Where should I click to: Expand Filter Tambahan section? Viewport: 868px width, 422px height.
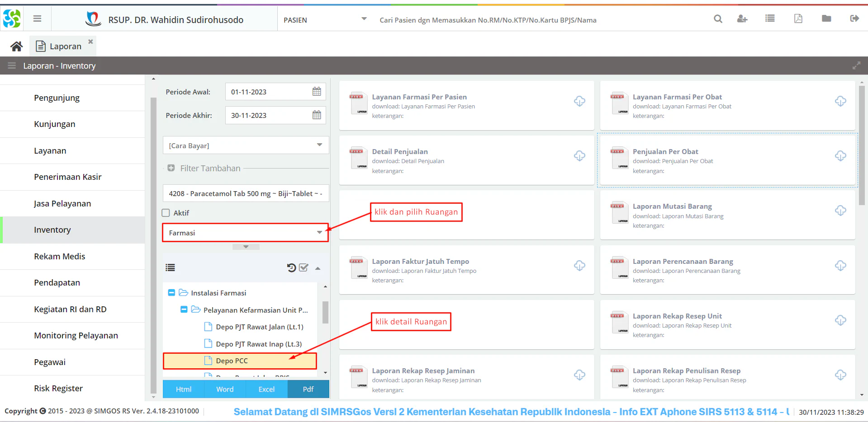tap(171, 168)
